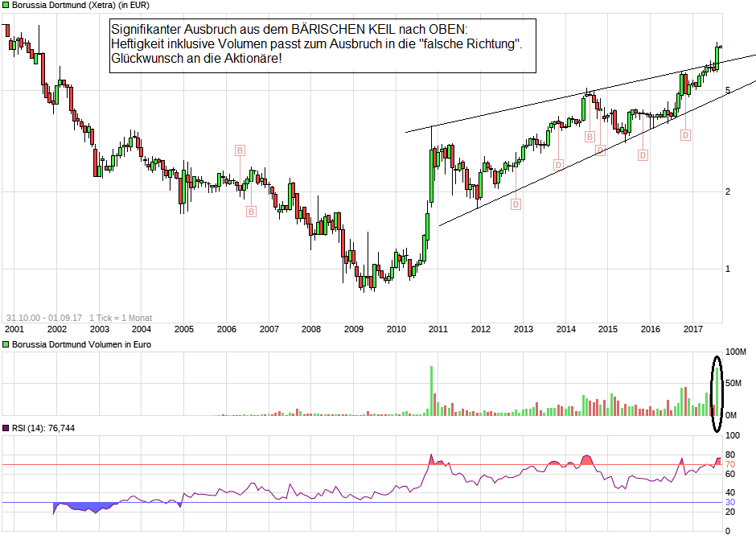
Task: Click the blue RSI level label 30
Action: [730, 502]
